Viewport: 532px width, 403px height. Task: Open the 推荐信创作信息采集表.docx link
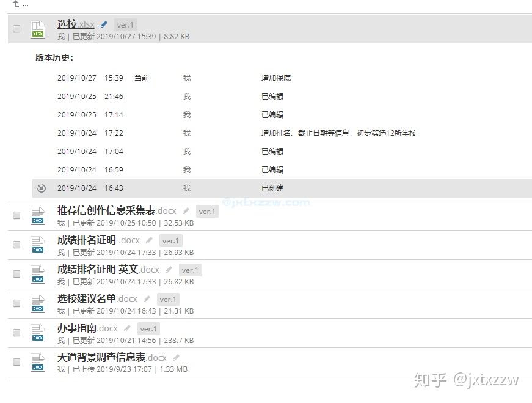[x=117, y=211]
